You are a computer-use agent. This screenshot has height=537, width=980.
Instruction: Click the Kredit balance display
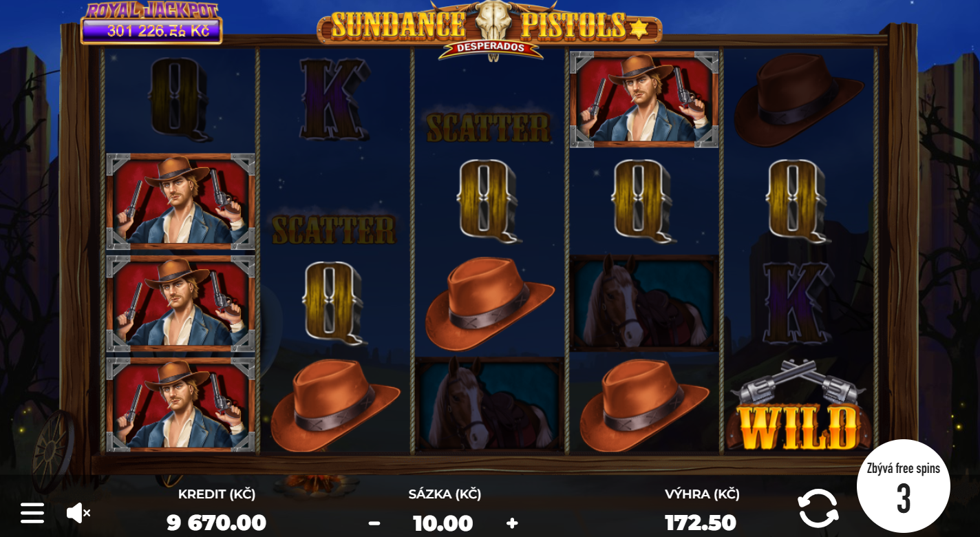coord(217,509)
